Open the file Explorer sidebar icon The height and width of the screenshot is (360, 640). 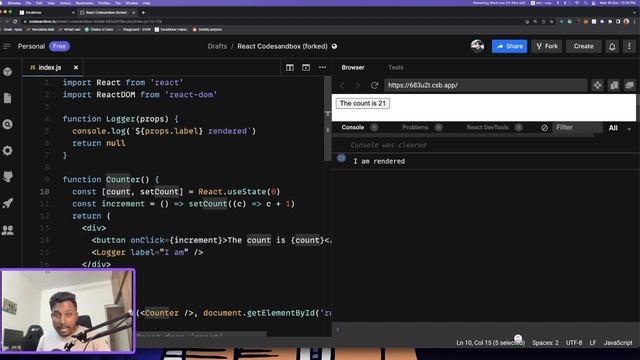pos(8,98)
